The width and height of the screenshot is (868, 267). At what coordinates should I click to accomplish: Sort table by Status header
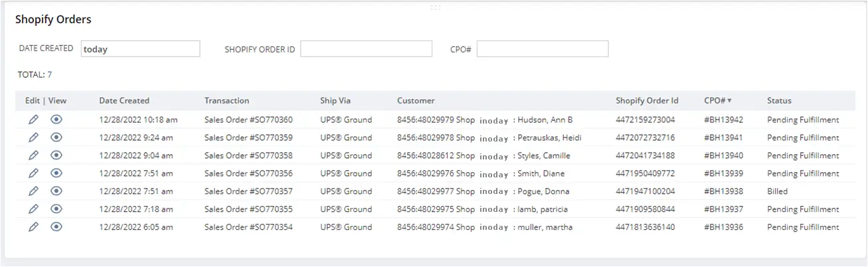(779, 101)
